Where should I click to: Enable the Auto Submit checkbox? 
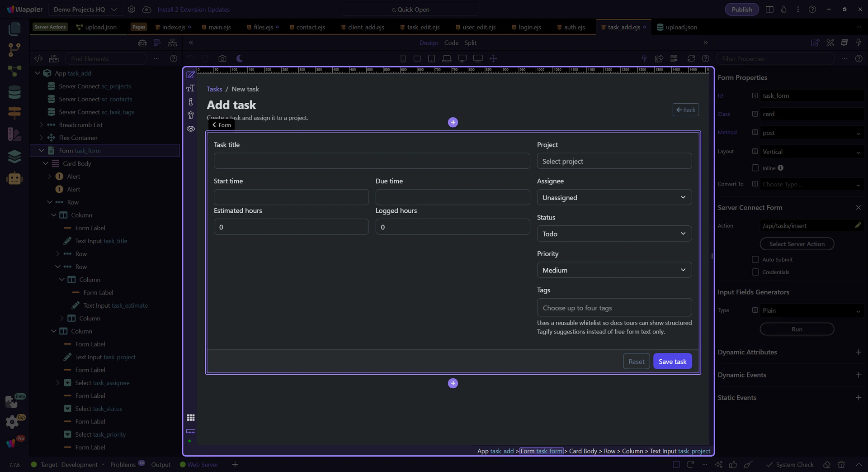755,259
